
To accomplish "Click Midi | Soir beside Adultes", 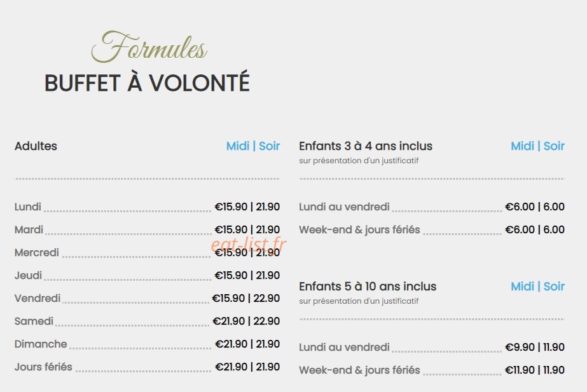I will pyautogui.click(x=253, y=146).
